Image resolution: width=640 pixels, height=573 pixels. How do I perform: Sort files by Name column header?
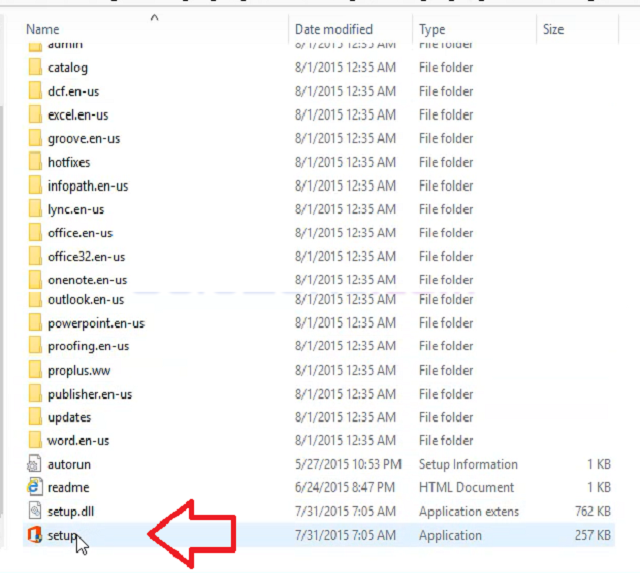(43, 29)
